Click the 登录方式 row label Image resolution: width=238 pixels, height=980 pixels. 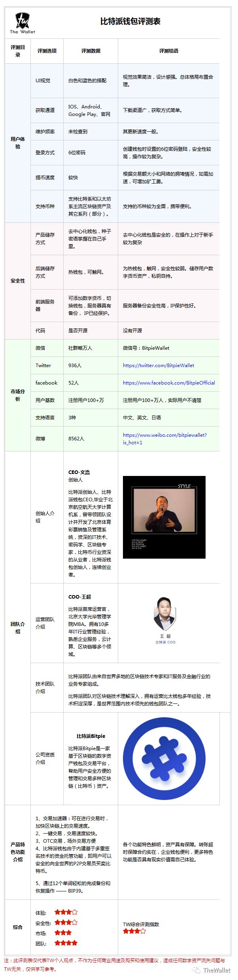tap(45, 152)
